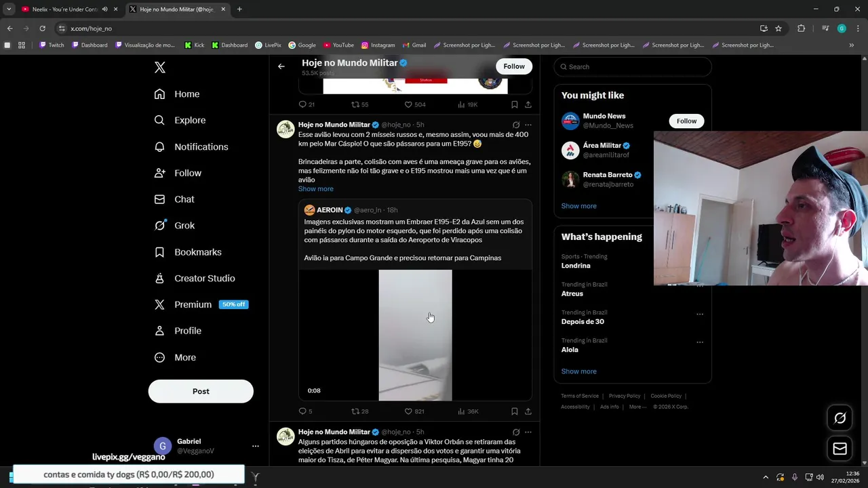
Task: Open the floating Grok button
Action: tap(840, 418)
